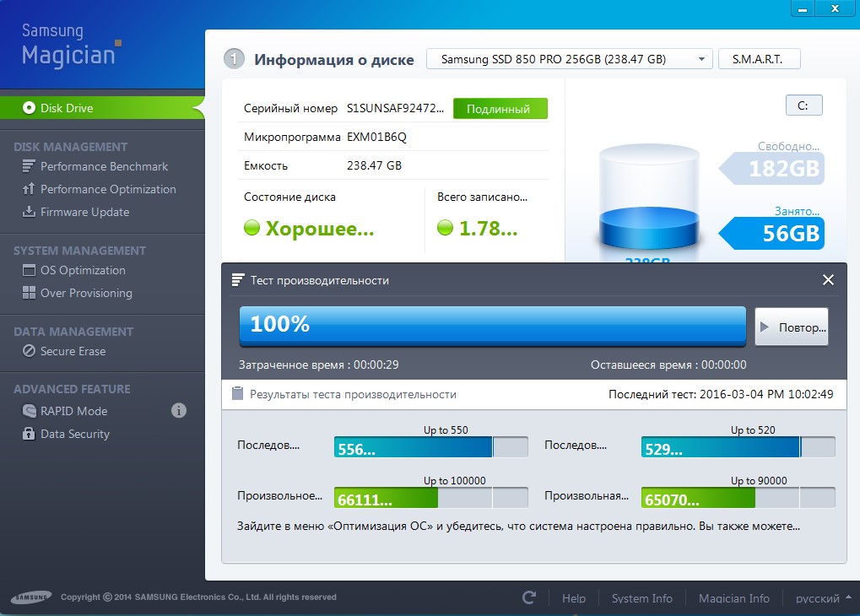Open the Help link in footer
The image size is (860, 616).
click(x=574, y=598)
